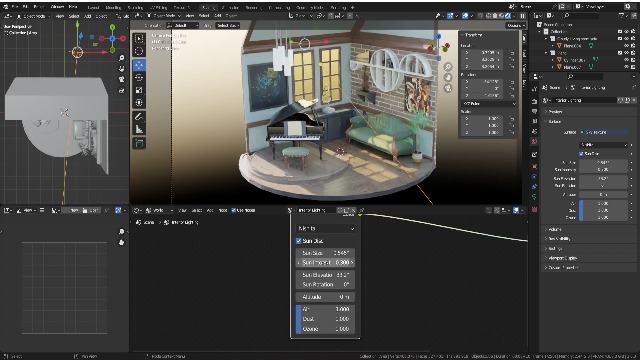Open Object Mode dropdown in main viewport
Screen dimensions: 640x360
[163, 16]
